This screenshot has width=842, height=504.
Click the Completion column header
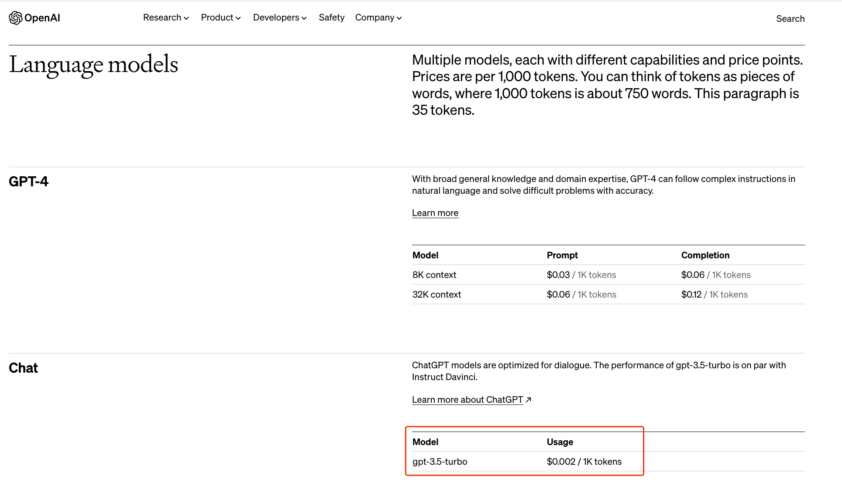[705, 255]
